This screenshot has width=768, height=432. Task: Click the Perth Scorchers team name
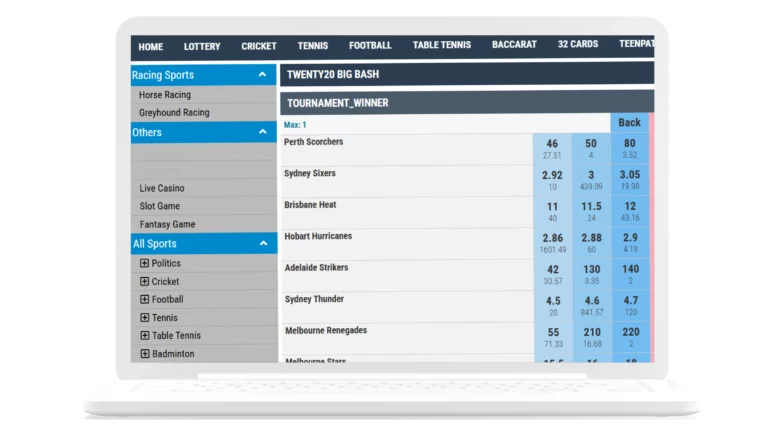[x=313, y=142]
